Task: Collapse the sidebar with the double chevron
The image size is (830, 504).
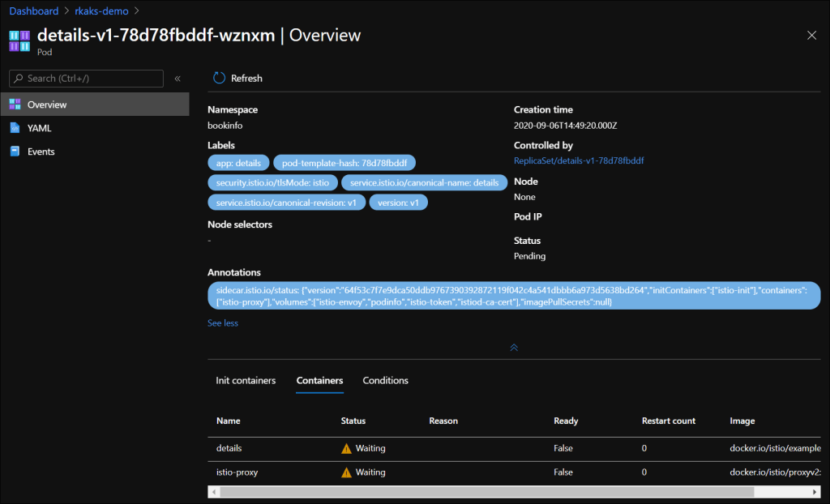Action: pos(178,79)
